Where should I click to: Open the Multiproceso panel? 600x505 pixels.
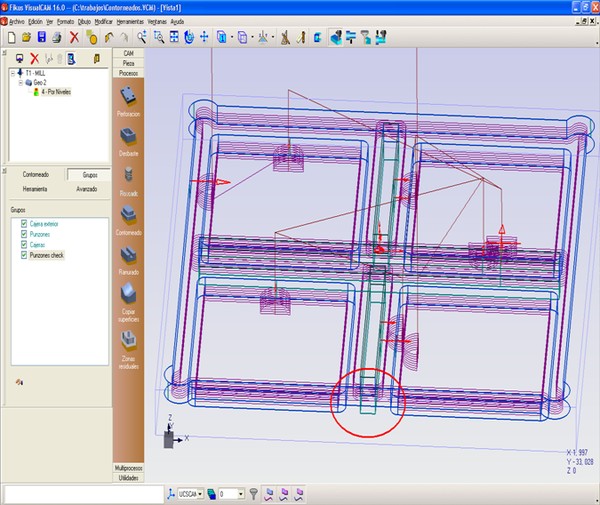(128, 468)
